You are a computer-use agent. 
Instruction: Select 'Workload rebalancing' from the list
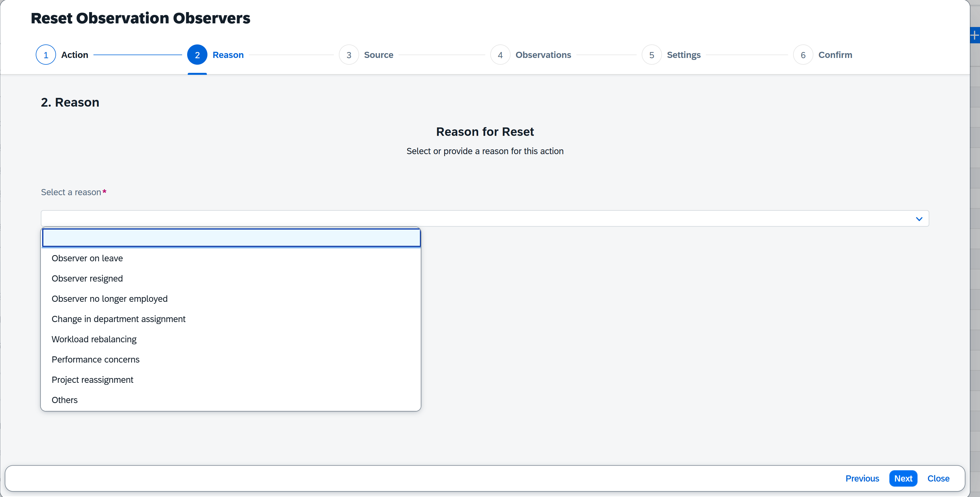94,339
